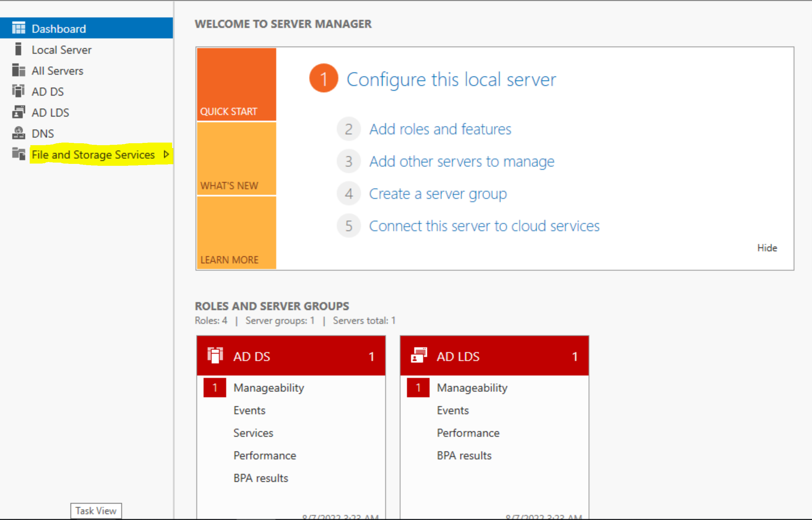The image size is (812, 520).
Task: Click the step 5 number circle
Action: 349,226
